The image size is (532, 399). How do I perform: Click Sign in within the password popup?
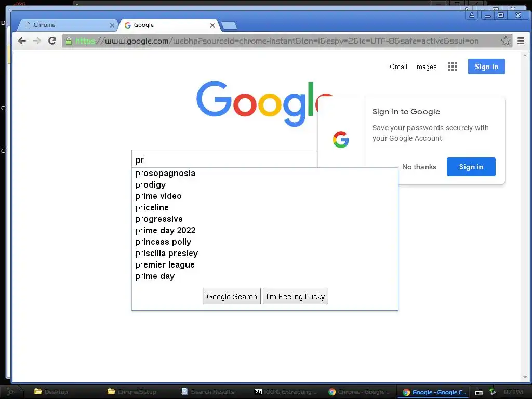(x=471, y=167)
